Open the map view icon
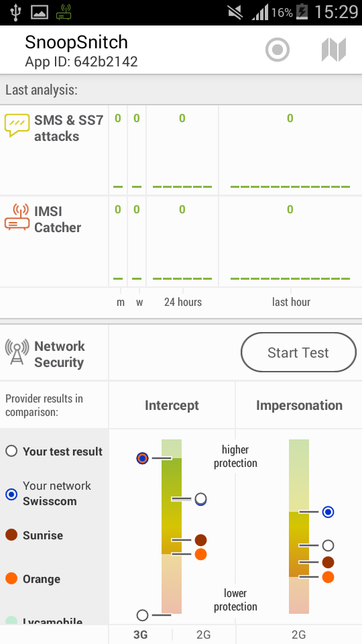The image size is (362, 644). tap(334, 50)
